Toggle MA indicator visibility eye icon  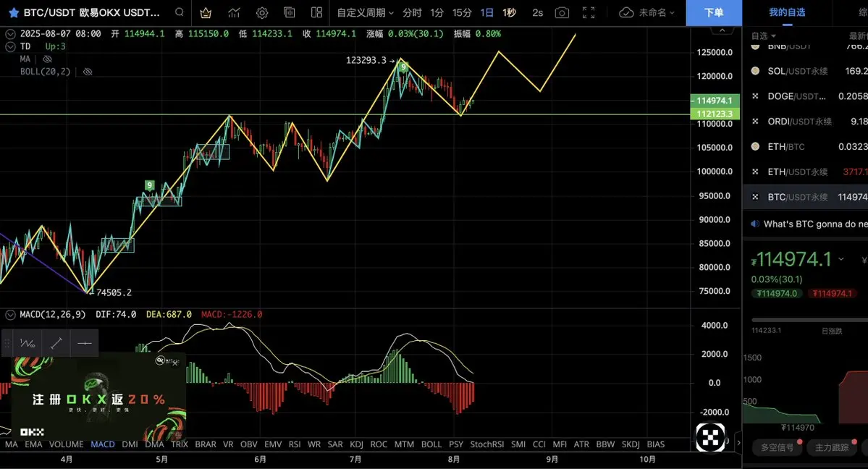(x=48, y=59)
